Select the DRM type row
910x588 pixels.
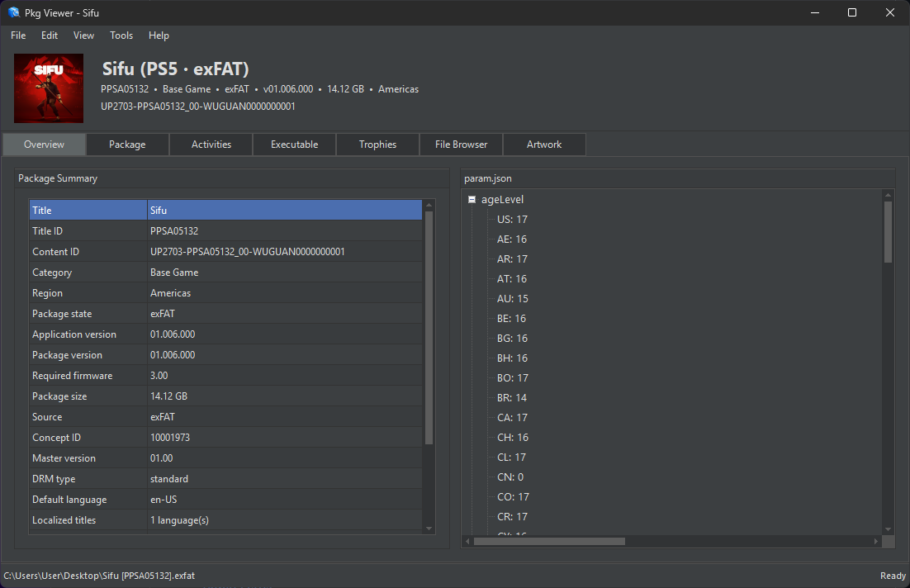(225, 479)
